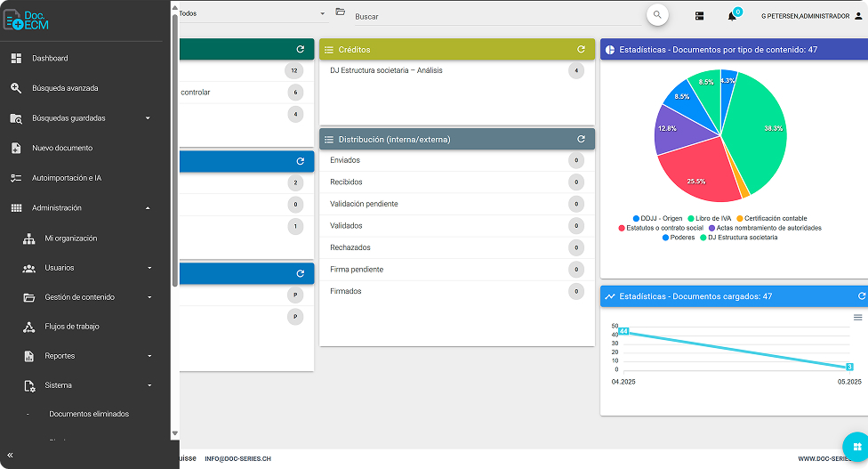Click the server storage icon in top bar

700,16
